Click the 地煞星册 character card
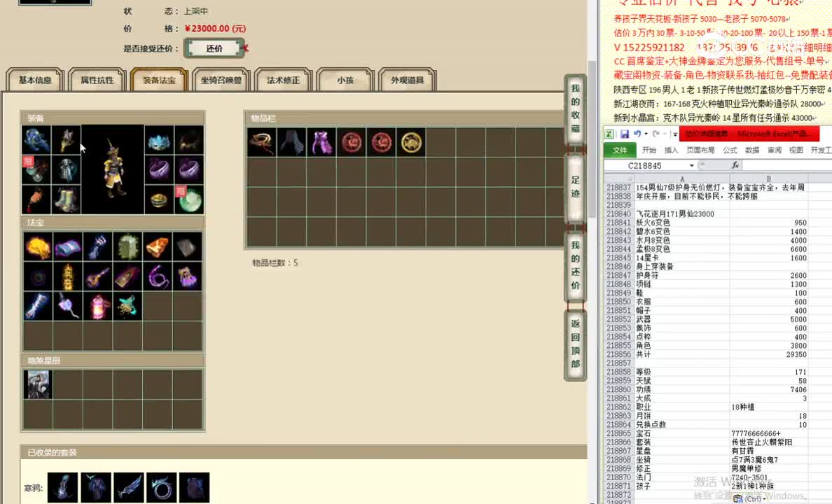The height and width of the screenshot is (504, 832). point(38,384)
